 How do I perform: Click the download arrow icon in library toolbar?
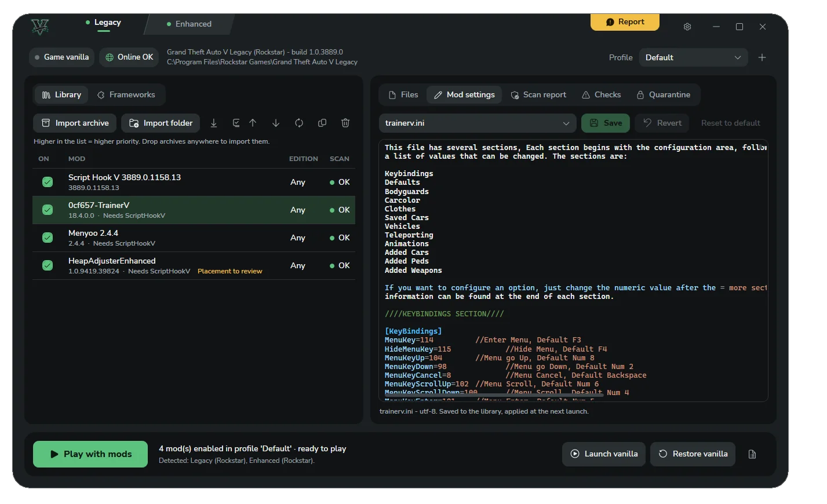tap(214, 123)
